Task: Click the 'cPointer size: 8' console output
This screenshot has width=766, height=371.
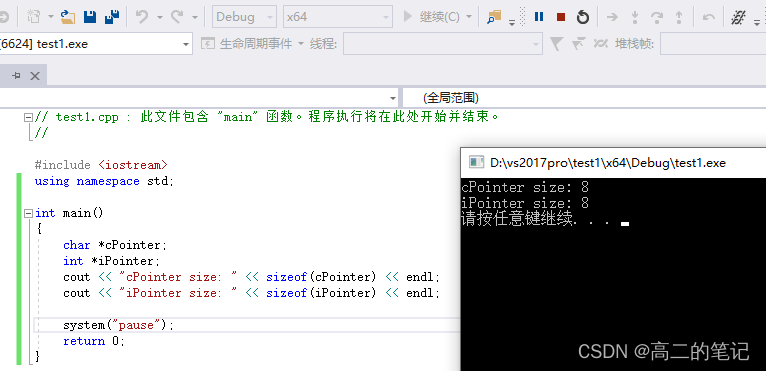Action: pyautogui.click(x=525, y=187)
